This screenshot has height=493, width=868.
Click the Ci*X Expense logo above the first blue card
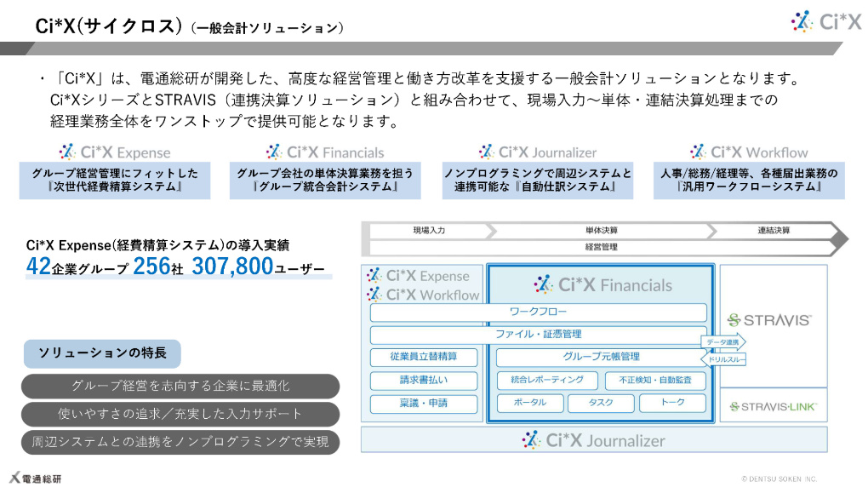115,152
